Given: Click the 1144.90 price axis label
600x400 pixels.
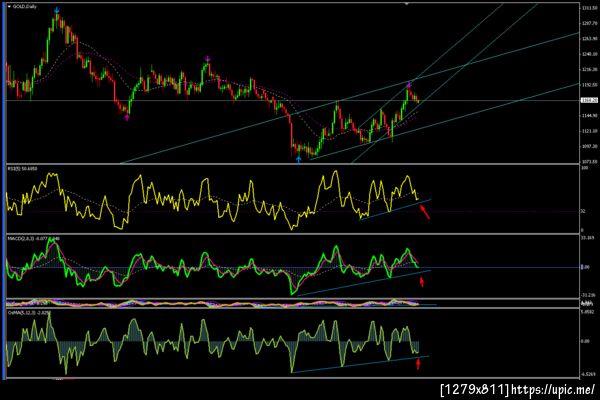Looking at the screenshot, I should pos(590,116).
